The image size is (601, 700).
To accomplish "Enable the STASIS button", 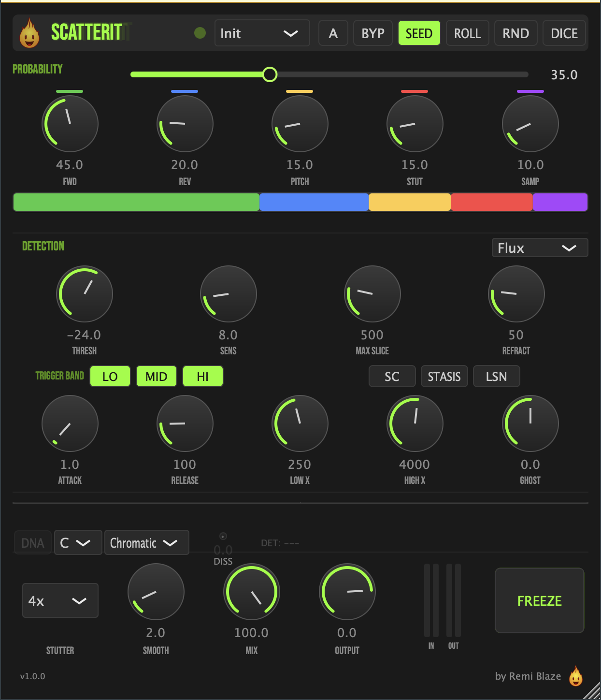I will point(444,376).
